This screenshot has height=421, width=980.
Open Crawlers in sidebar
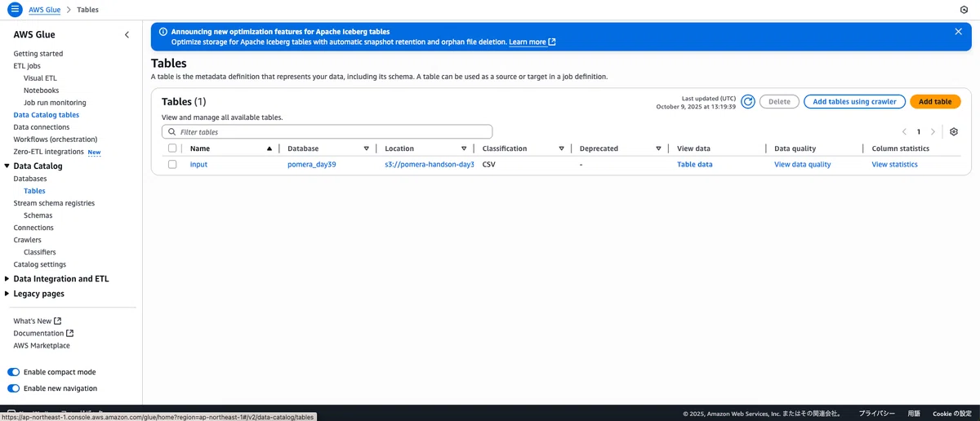(x=27, y=240)
